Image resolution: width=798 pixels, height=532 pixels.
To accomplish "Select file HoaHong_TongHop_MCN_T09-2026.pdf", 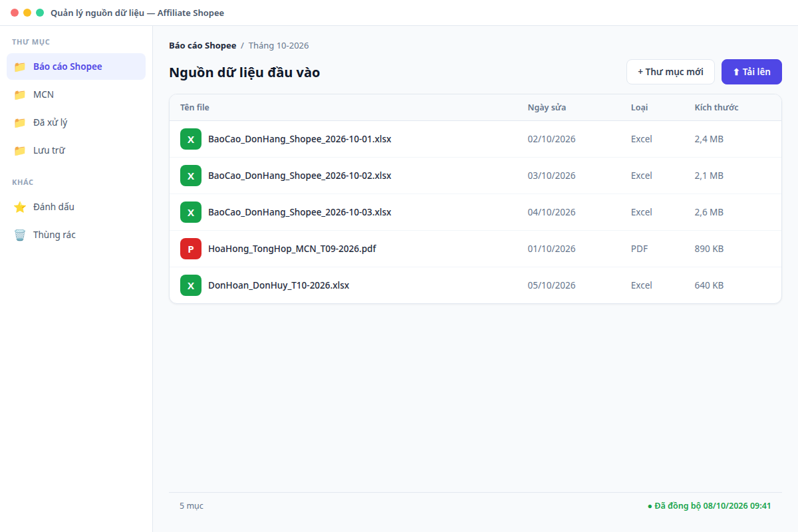I will [x=475, y=249].
